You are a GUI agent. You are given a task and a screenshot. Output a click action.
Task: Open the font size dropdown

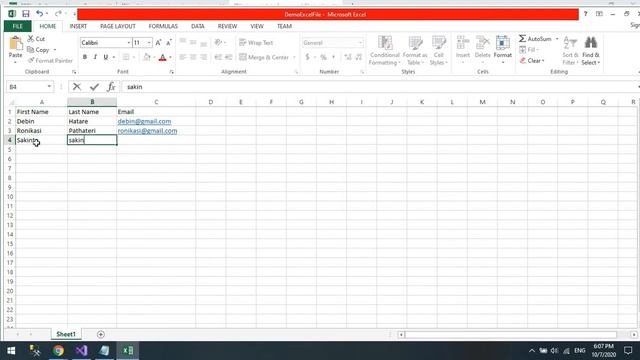click(149, 42)
